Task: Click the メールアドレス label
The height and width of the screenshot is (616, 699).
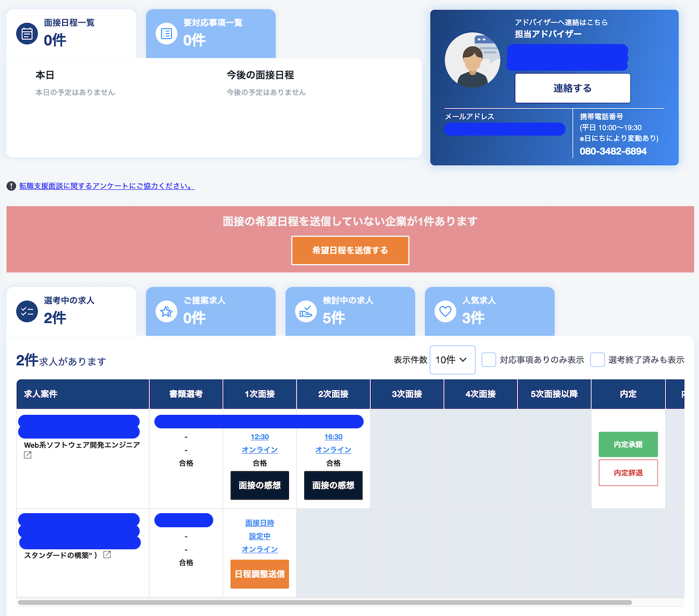Action: point(469,116)
